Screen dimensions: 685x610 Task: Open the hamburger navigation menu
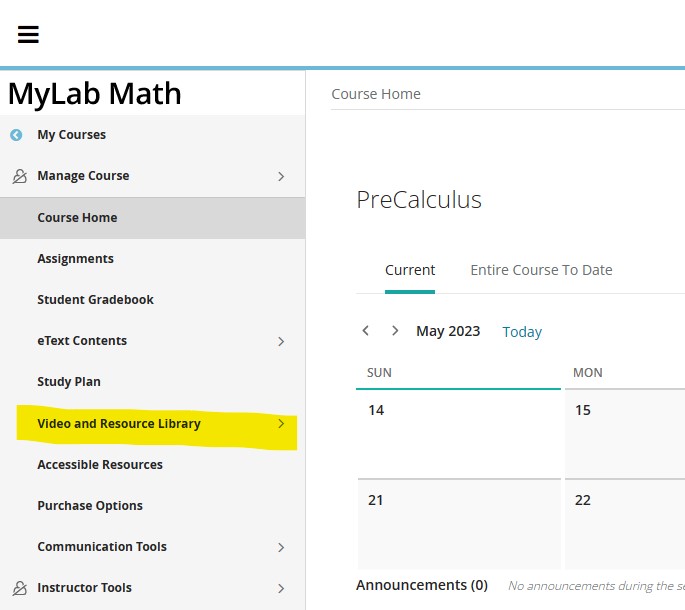[x=28, y=34]
